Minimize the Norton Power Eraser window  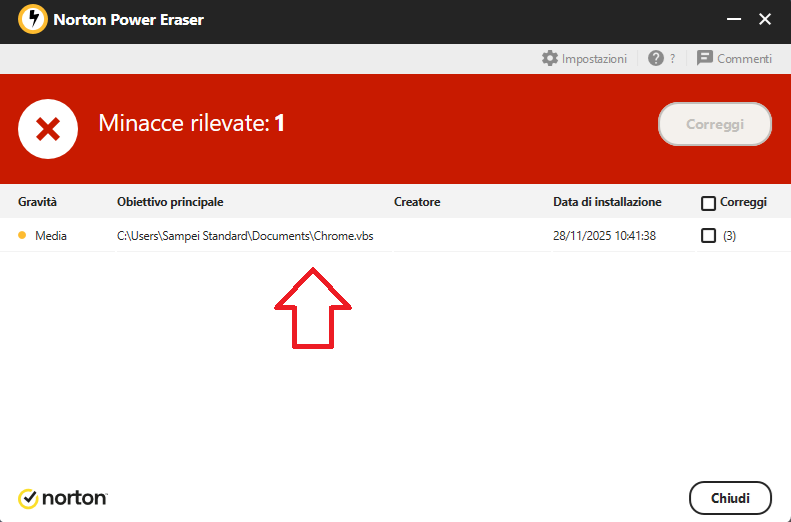click(734, 19)
